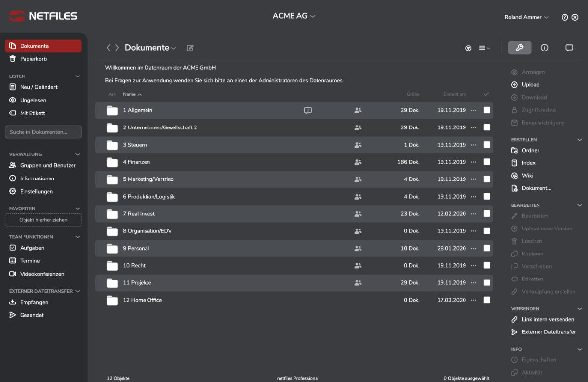Open the comment icon on 1 Allgemein
Screen dimensions: 588x382
click(x=308, y=110)
